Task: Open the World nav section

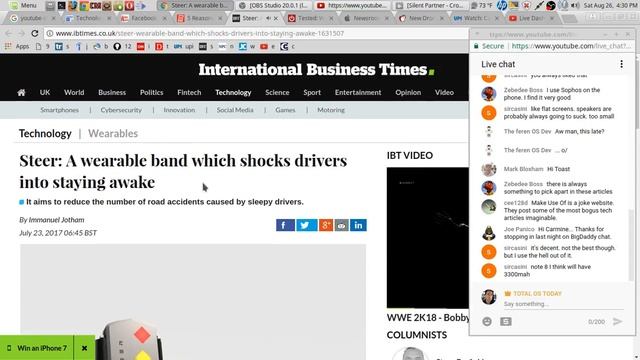Action: tap(74, 93)
